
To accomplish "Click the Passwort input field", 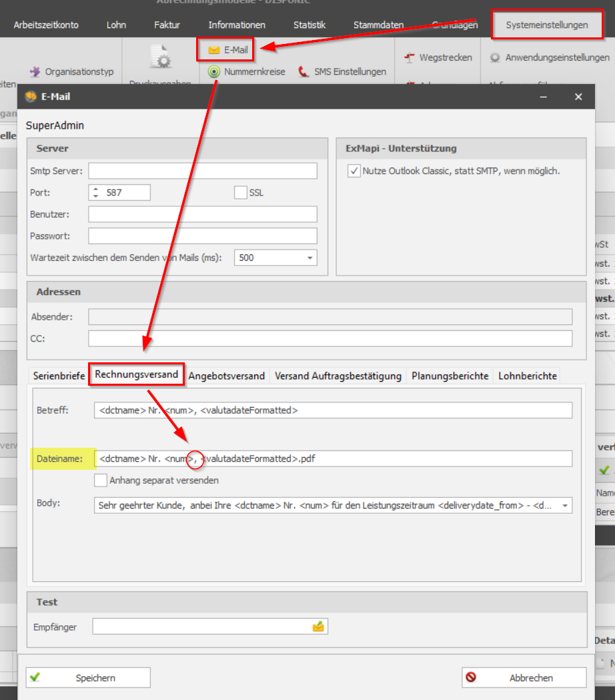I will click(203, 236).
